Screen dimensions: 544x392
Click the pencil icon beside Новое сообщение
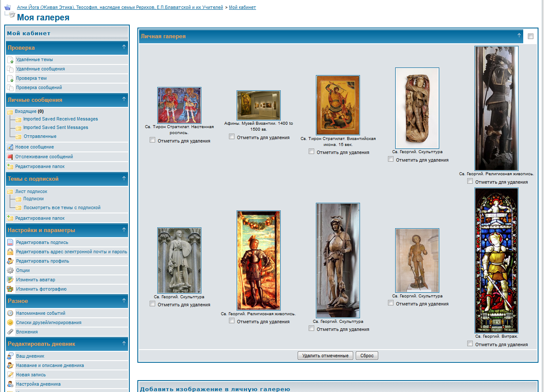coord(10,147)
